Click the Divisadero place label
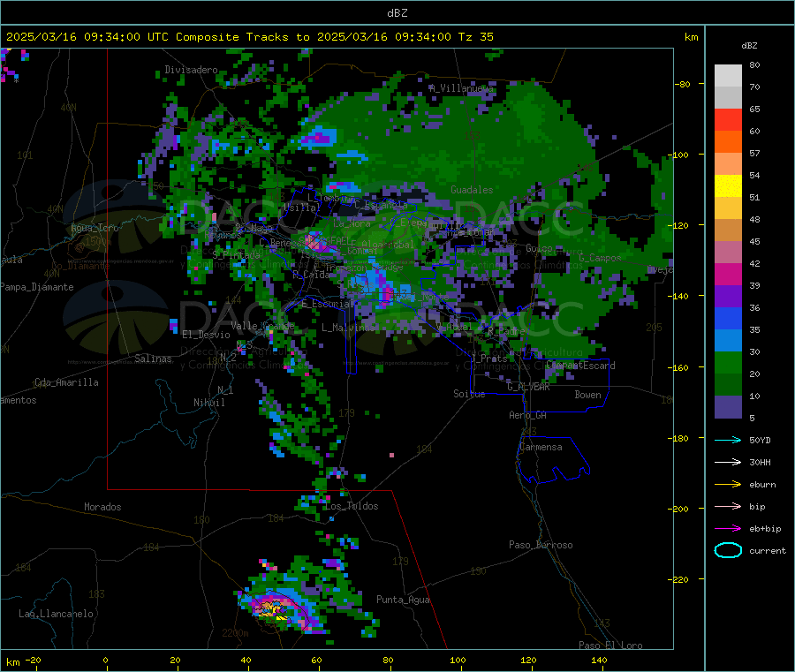This screenshot has width=795, height=672. pos(191,70)
